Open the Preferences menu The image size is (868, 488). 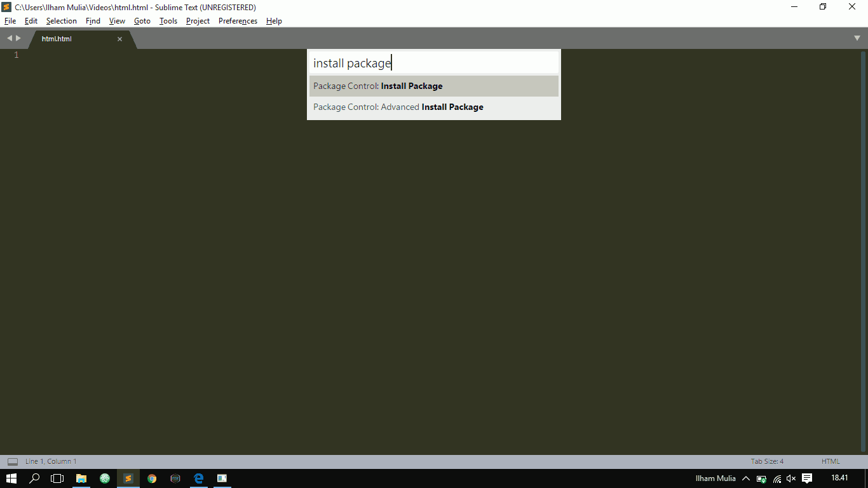click(x=238, y=21)
